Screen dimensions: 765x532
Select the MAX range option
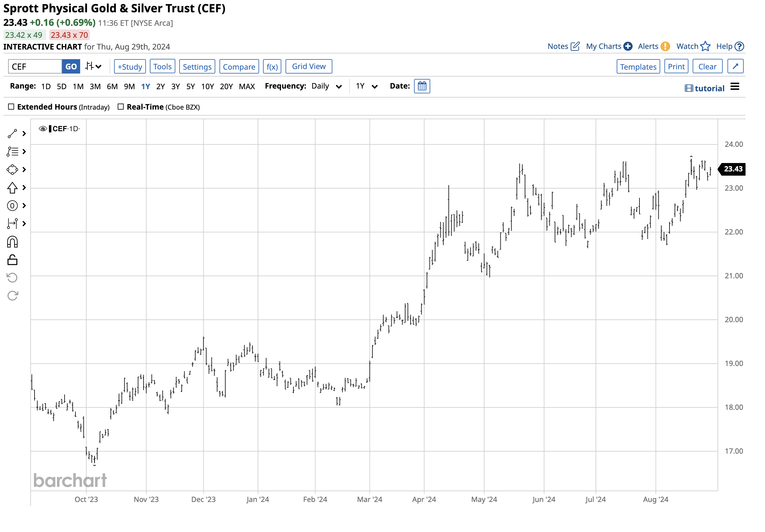(x=246, y=86)
